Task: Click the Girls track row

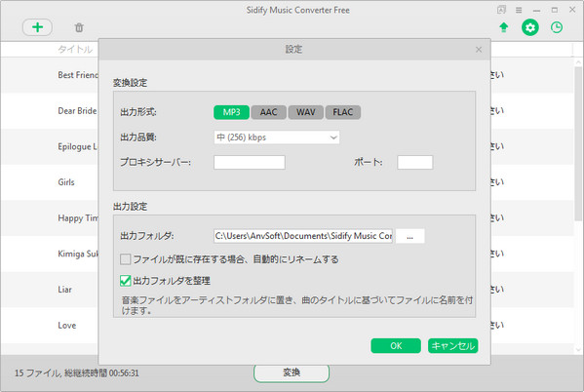Action: coord(50,182)
